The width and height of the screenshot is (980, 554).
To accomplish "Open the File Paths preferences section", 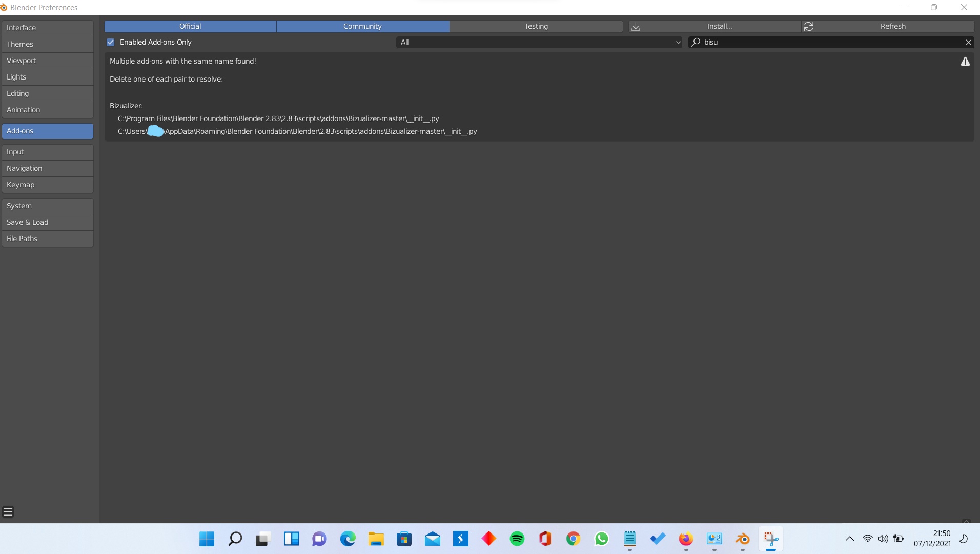I will (x=48, y=239).
